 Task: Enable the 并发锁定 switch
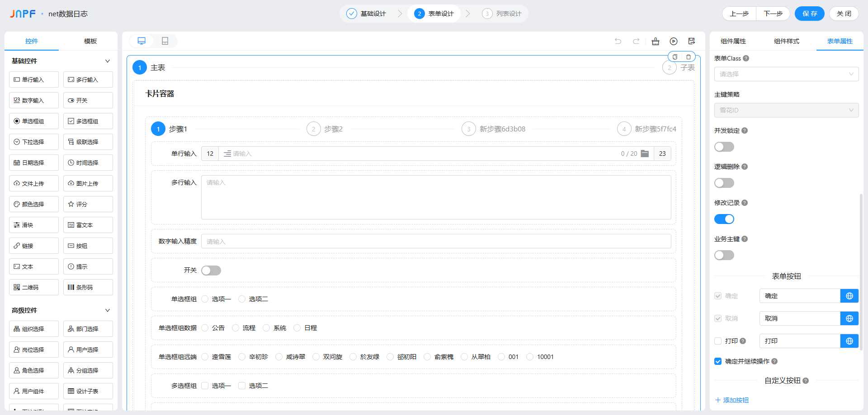[724, 147]
